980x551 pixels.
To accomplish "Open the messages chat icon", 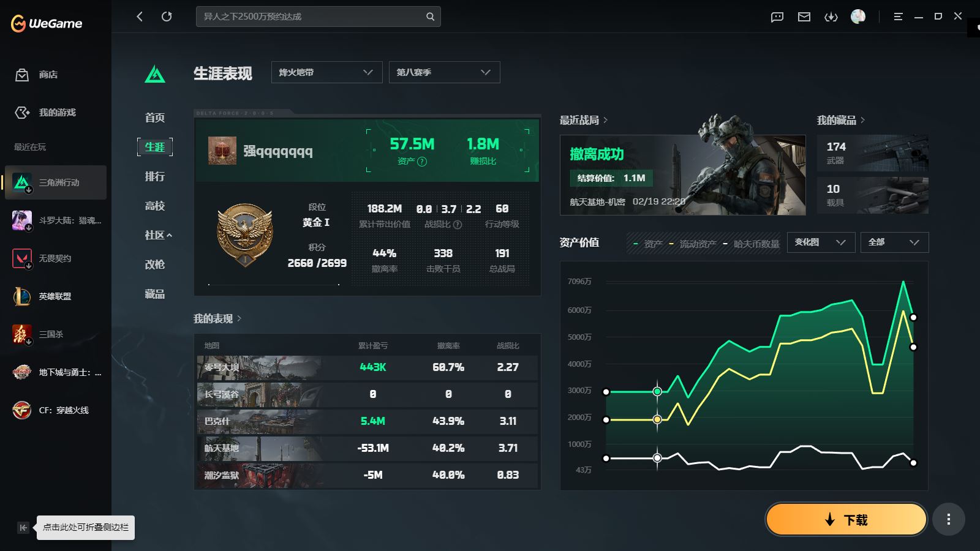I will pos(777,17).
